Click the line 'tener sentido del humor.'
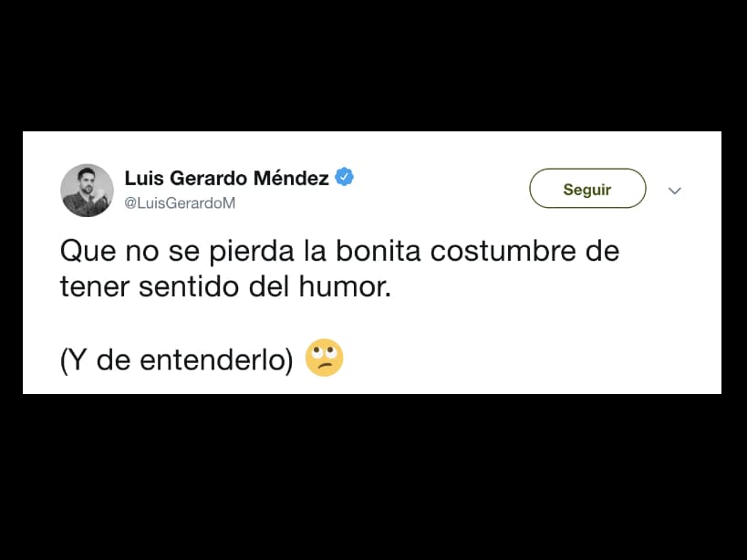 225,286
